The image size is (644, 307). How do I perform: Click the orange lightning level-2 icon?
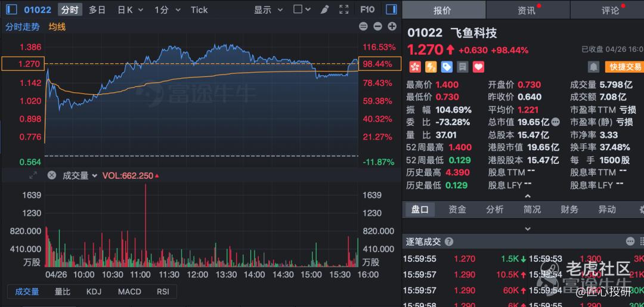pyautogui.click(x=430, y=67)
